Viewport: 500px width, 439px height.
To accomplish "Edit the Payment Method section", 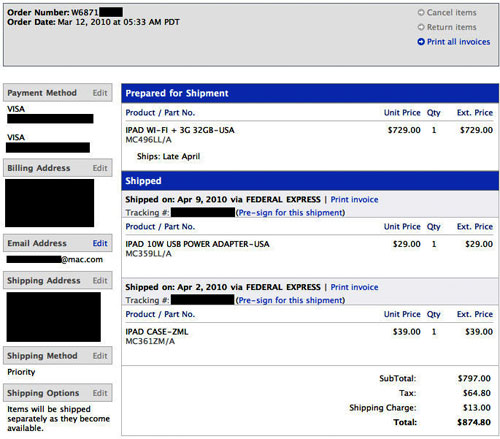I will click(100, 93).
